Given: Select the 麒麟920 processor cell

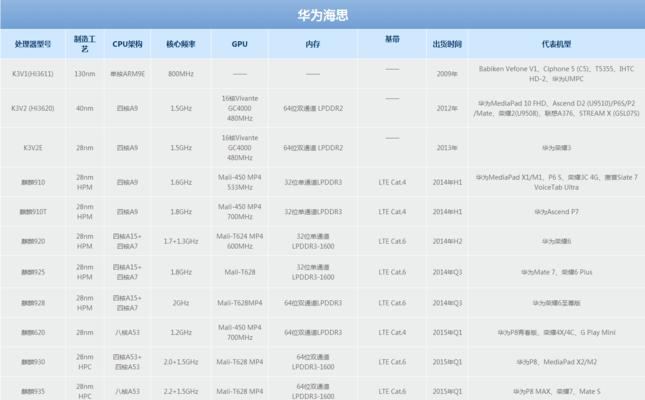Looking at the screenshot, I should 33,241.
